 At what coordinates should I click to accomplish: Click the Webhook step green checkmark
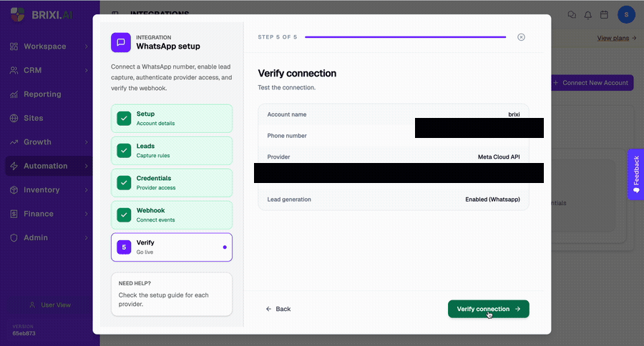click(x=124, y=215)
